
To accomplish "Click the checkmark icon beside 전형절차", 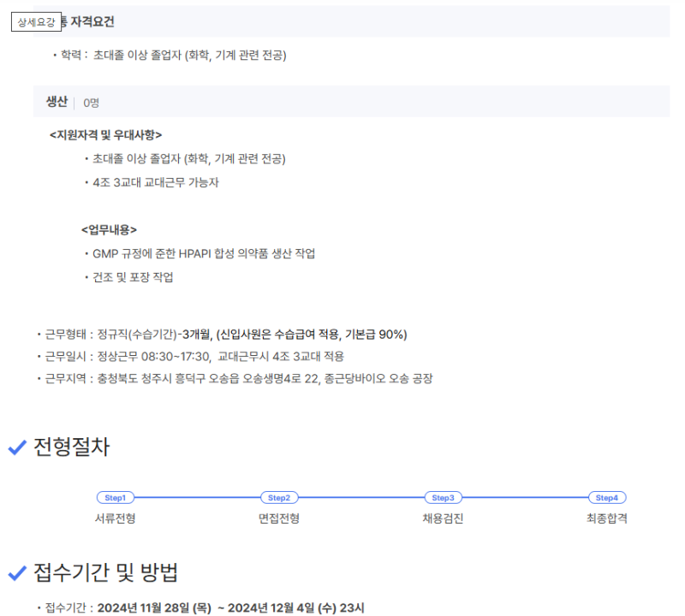I will [17, 447].
